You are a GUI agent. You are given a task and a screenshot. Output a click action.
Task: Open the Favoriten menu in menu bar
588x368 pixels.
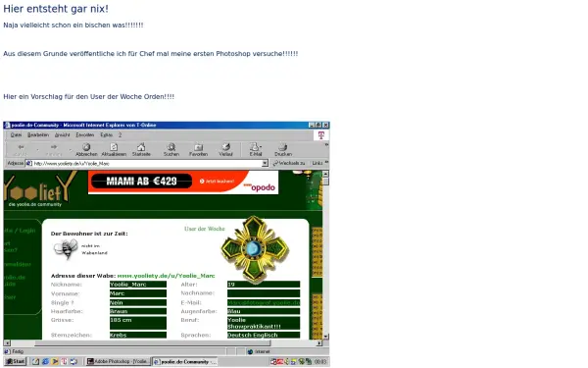pyautogui.click(x=84, y=134)
